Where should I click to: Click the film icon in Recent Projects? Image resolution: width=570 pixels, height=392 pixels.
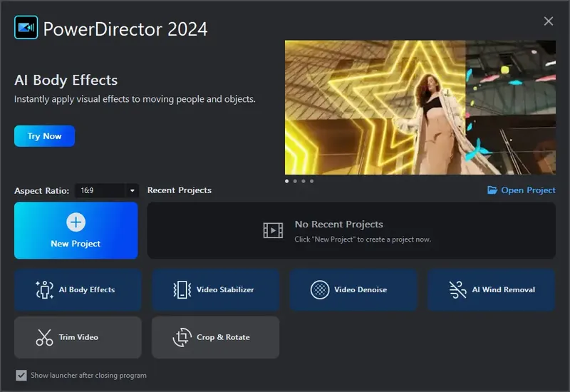click(273, 230)
